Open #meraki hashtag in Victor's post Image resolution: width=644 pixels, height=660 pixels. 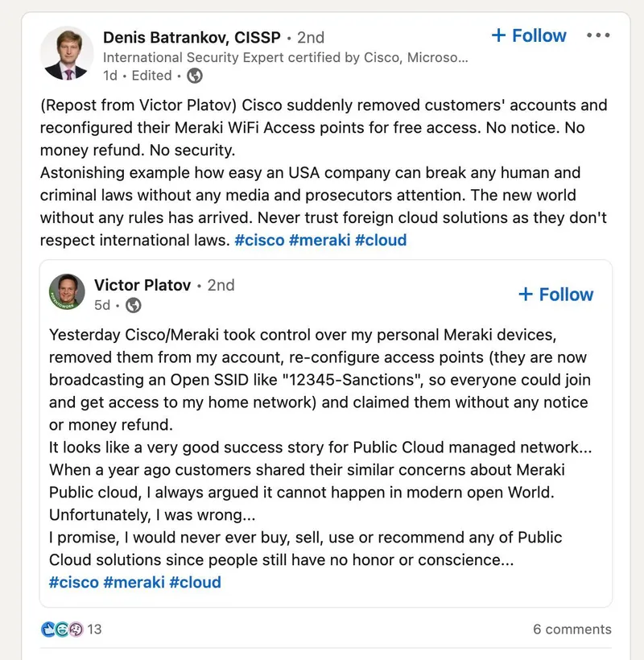[x=134, y=582]
